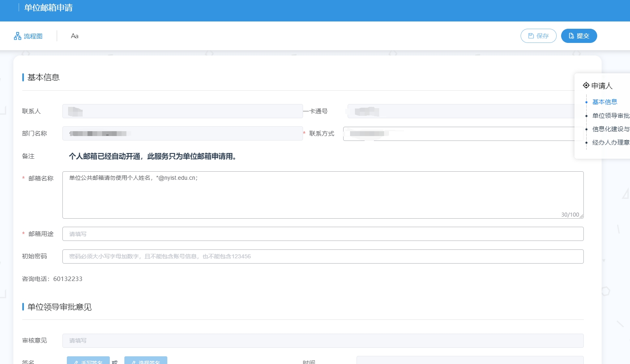The width and height of the screenshot is (630, 364).
Task: Open 经办人办理 section from side navigation
Action: (x=611, y=143)
